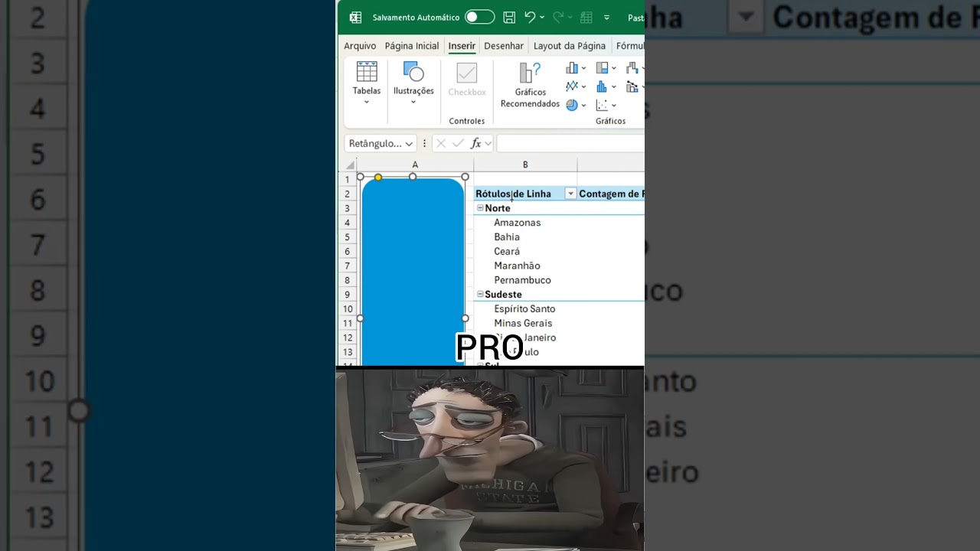Select the Ceará cell
The width and height of the screenshot is (980, 551).
(x=525, y=251)
